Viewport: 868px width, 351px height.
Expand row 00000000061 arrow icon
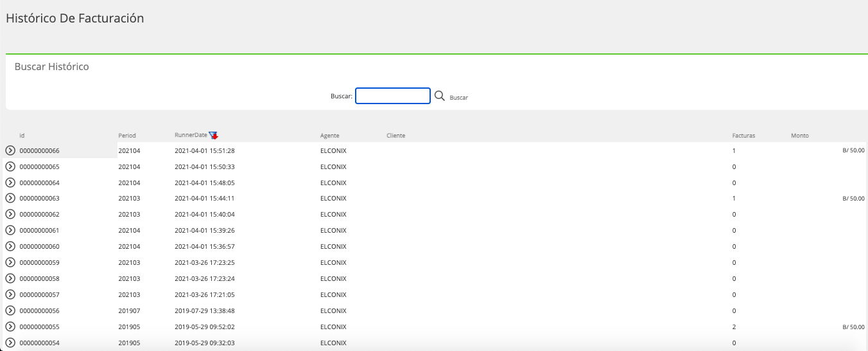(10, 230)
